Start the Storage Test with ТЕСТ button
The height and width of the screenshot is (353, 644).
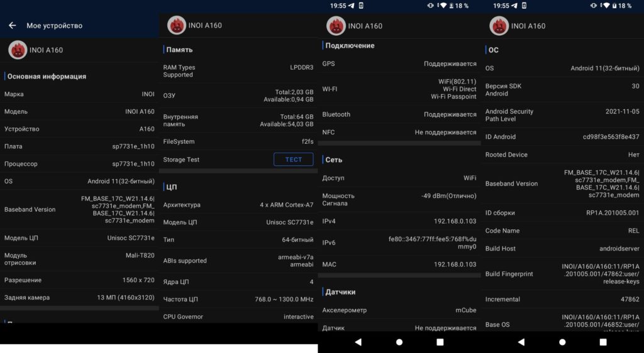(293, 160)
